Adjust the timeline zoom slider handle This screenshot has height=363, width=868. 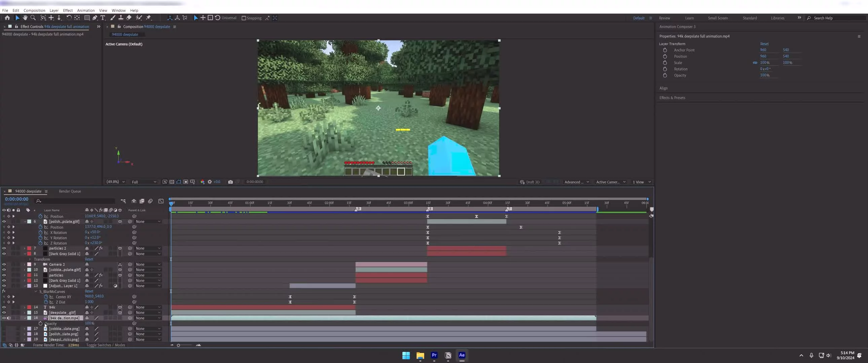tap(178, 345)
